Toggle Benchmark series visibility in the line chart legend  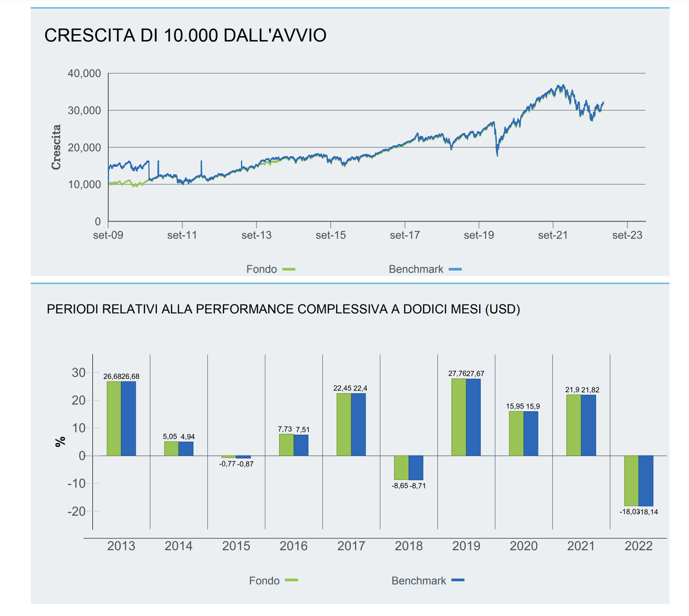tap(456, 269)
